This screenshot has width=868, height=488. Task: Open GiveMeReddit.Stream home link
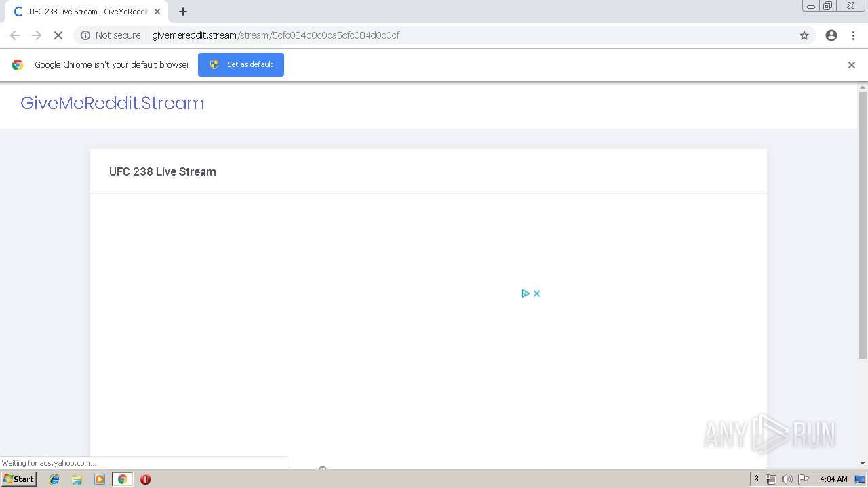point(112,103)
